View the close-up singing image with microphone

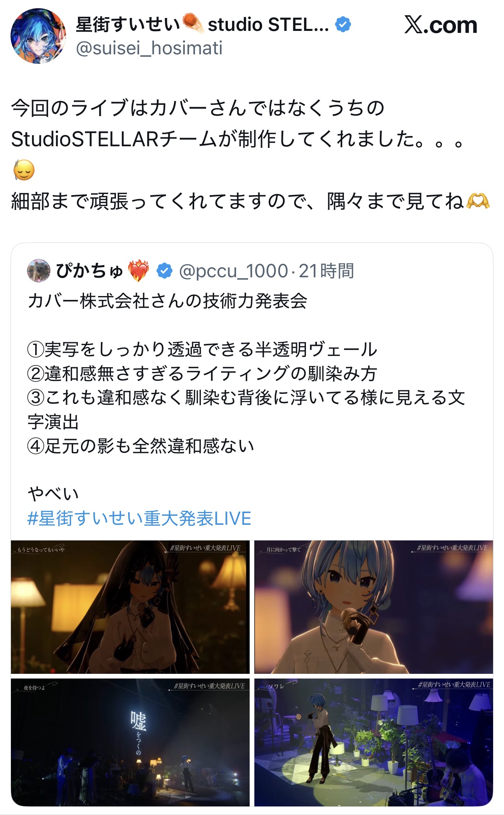tap(374, 607)
